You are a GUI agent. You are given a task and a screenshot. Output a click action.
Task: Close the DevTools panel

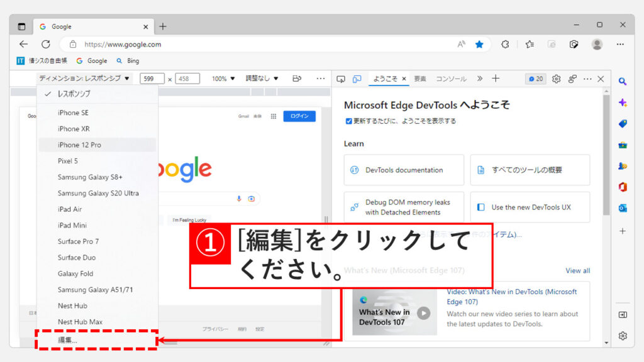pos(601,79)
